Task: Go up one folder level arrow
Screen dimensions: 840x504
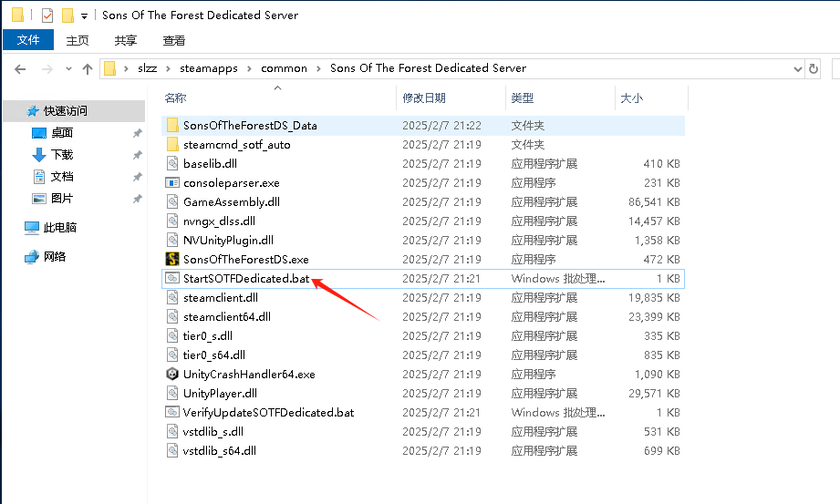Action: pos(88,69)
